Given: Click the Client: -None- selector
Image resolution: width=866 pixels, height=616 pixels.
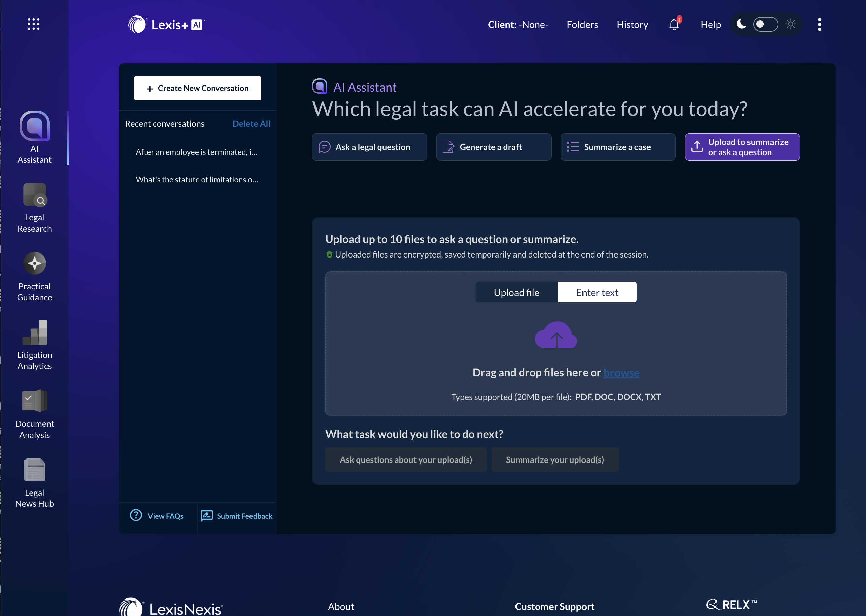Looking at the screenshot, I should pos(518,25).
